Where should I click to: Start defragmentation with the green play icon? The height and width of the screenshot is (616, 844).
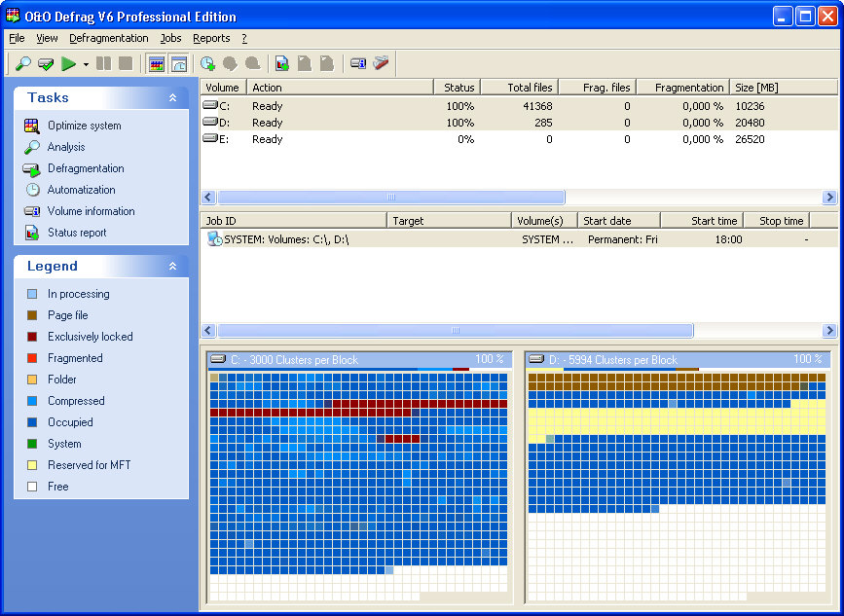tap(68, 63)
